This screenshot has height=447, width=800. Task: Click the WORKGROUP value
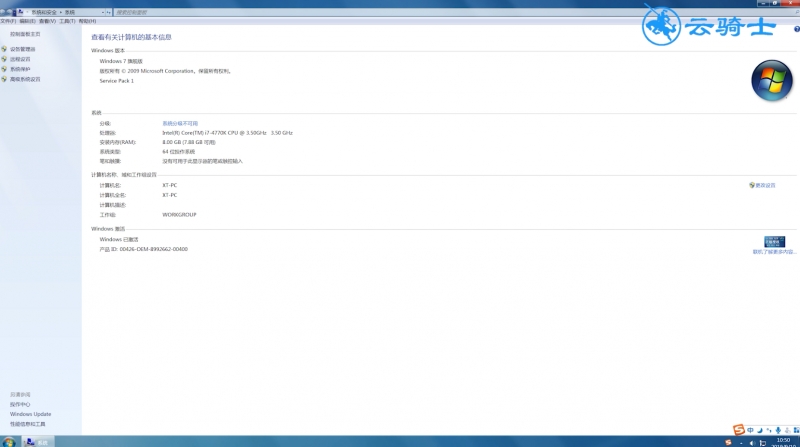coord(179,215)
